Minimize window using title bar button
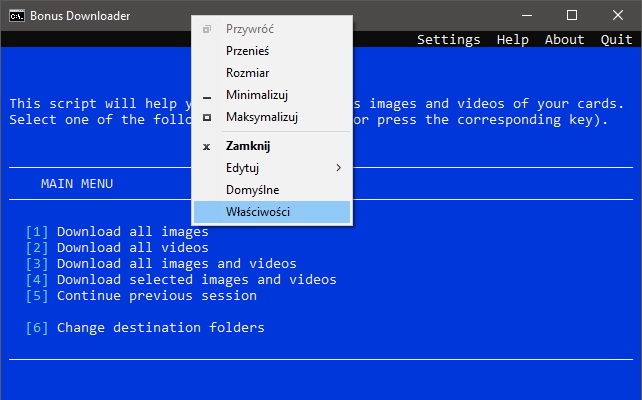642x400 pixels. (x=526, y=15)
